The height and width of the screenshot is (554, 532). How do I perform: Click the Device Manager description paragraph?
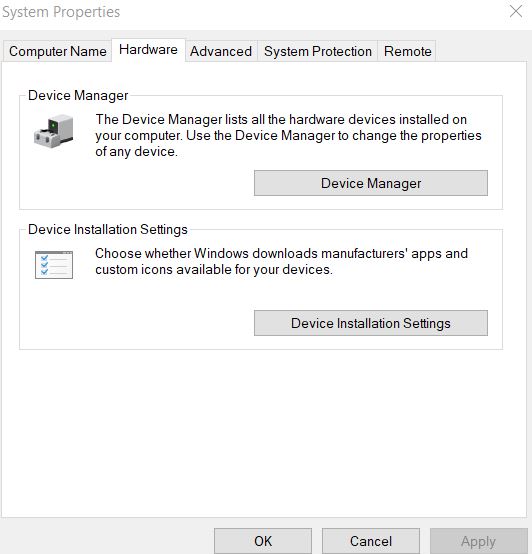point(288,136)
